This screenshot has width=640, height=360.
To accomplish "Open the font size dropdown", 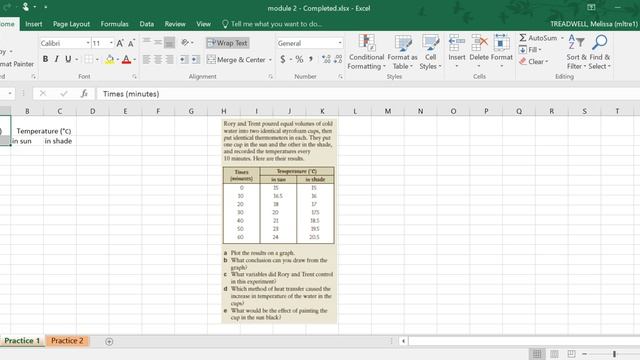I will pos(111,43).
